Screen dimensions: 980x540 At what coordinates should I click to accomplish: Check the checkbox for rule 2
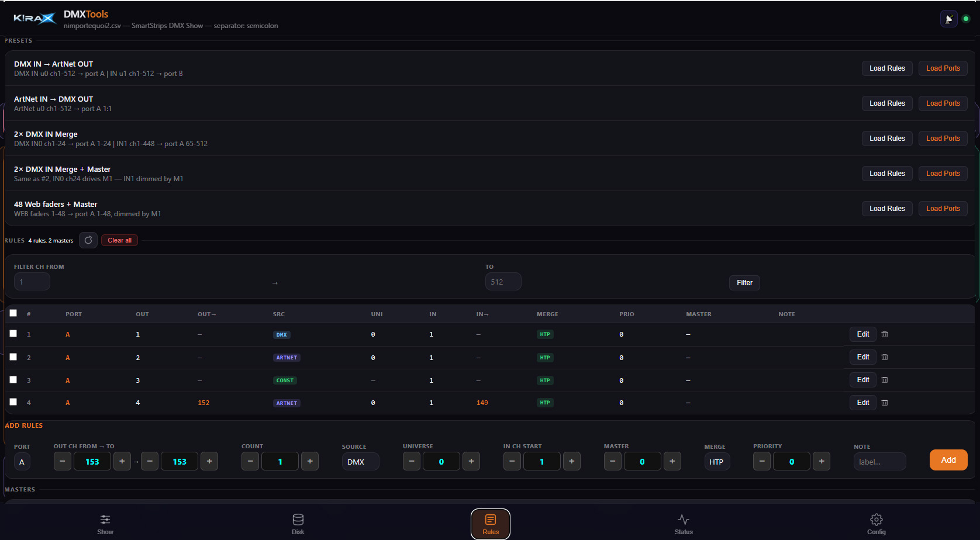point(13,356)
